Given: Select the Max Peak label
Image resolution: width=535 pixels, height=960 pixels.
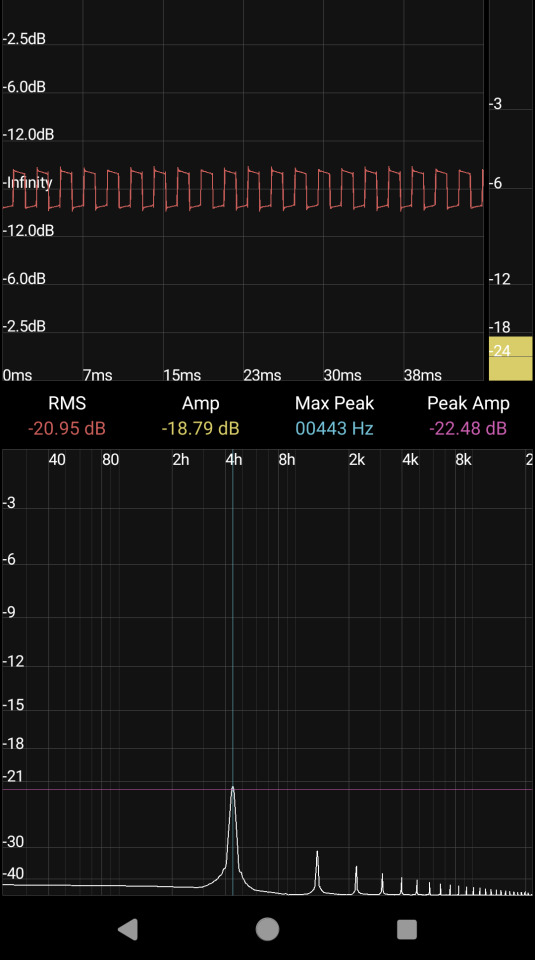Looking at the screenshot, I should coord(334,403).
